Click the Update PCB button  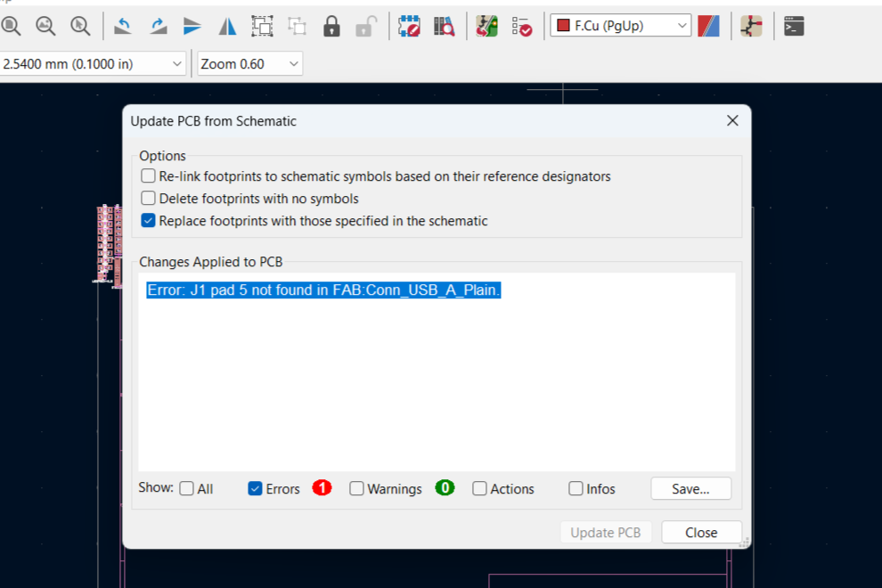[x=606, y=532]
